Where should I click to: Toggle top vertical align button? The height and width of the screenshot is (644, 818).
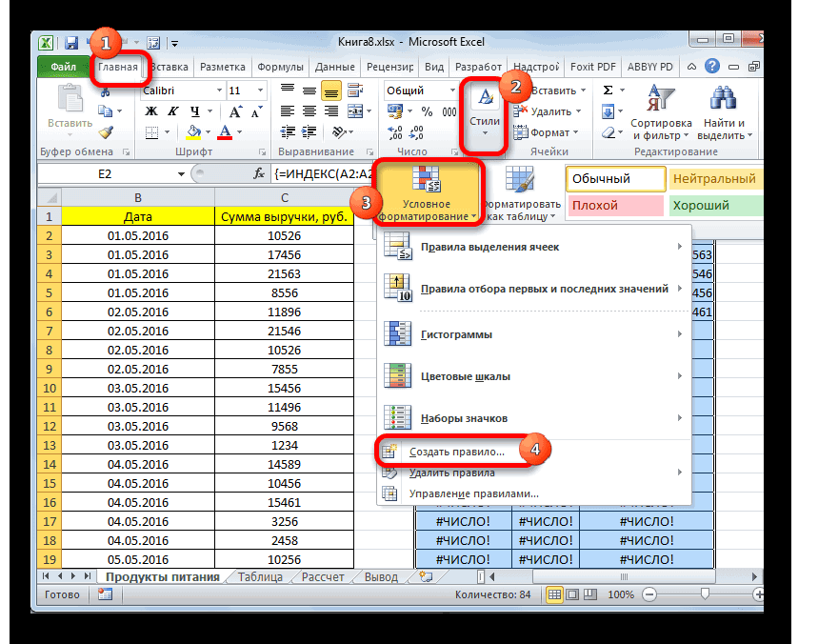[288, 91]
